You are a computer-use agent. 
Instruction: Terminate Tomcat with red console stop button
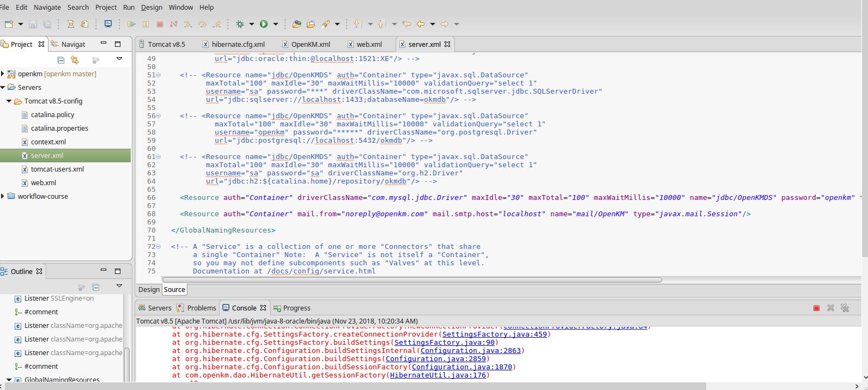(816, 308)
